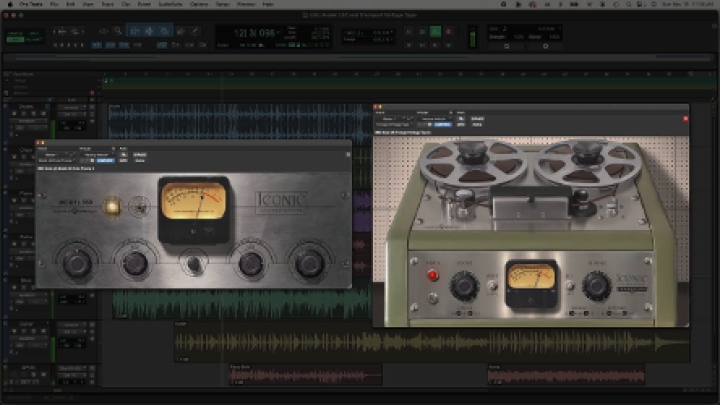Viewport: 720px width, 405px height.
Task: Click the green Play transport button
Action: pos(435,31)
